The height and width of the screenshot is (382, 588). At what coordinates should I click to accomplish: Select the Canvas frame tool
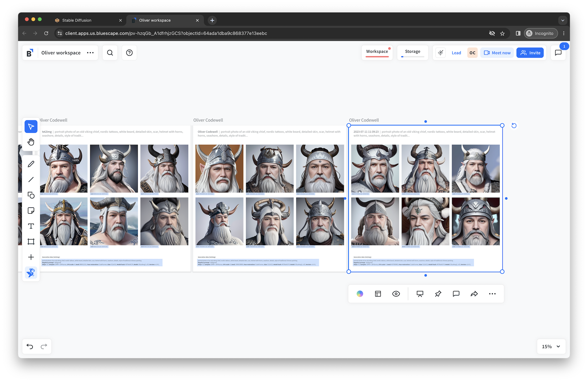coord(31,242)
